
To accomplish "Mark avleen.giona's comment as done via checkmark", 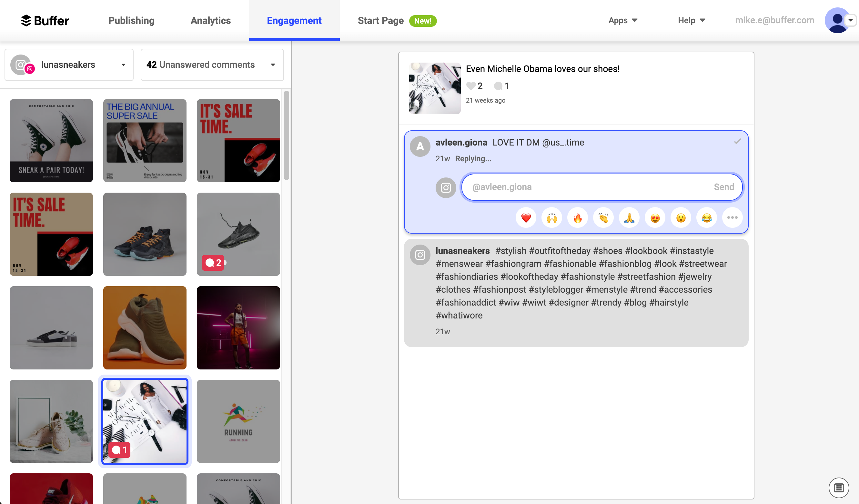I will pos(738,141).
